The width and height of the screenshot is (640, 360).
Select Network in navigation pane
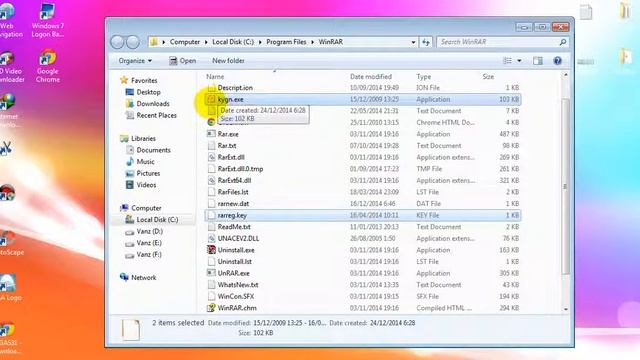coord(138,278)
